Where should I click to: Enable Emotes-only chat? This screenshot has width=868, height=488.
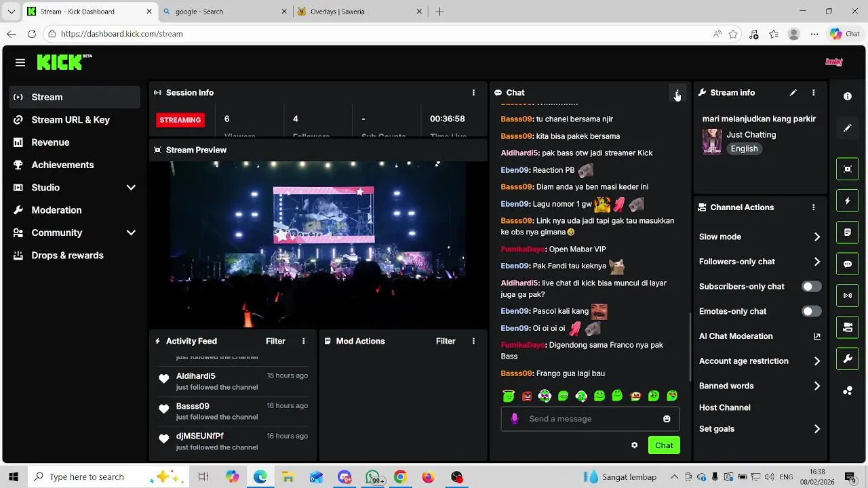click(x=811, y=311)
